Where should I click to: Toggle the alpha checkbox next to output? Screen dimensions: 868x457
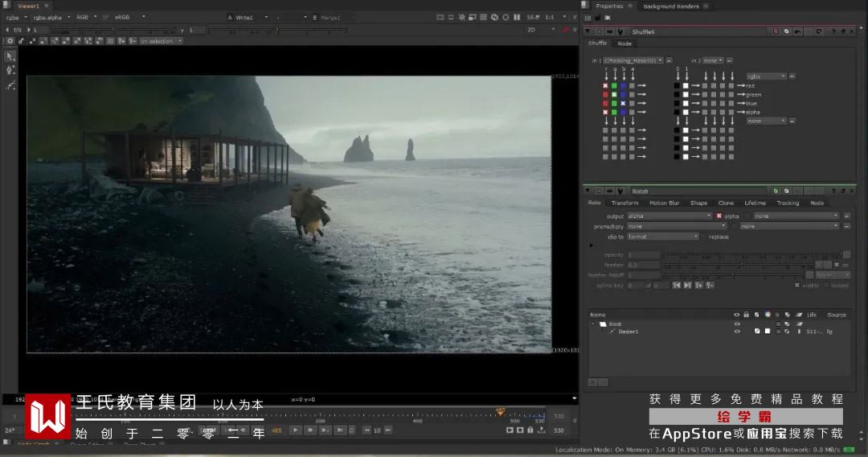pos(719,216)
